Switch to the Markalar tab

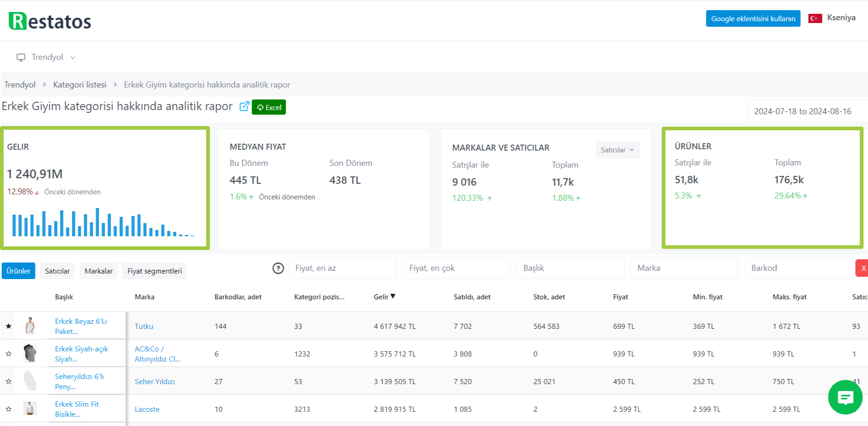coord(99,271)
